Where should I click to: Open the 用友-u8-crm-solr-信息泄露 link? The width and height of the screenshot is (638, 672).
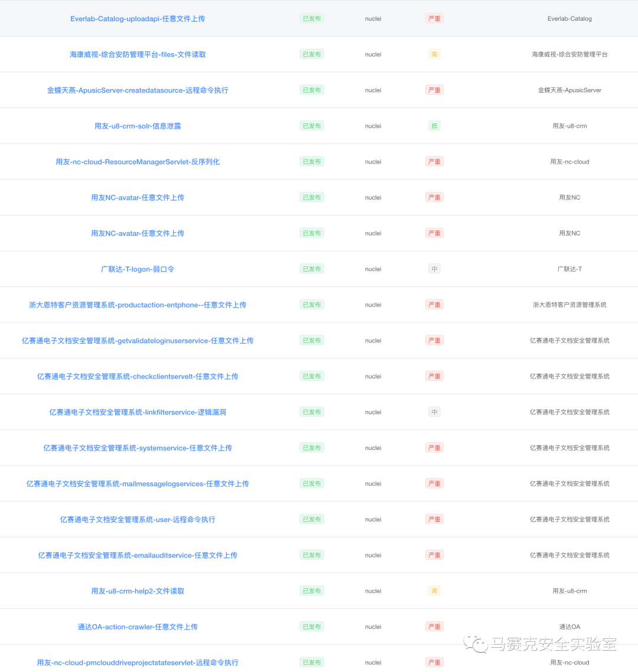click(138, 126)
